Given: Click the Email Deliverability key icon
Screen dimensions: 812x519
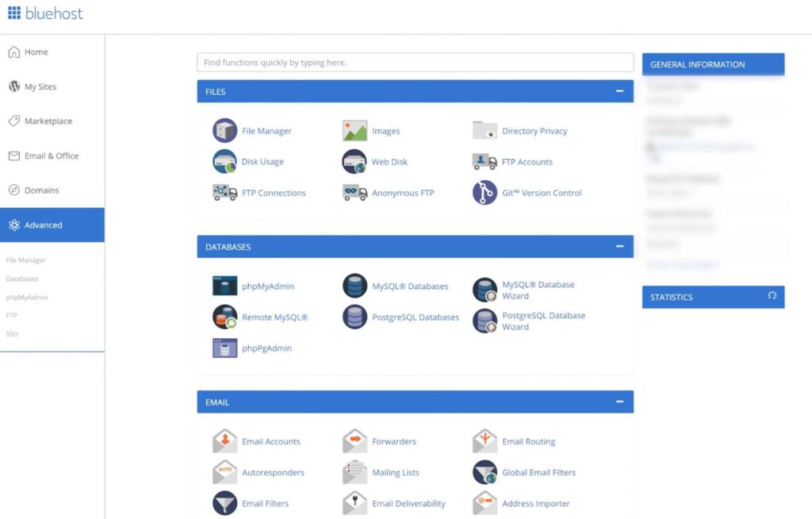Looking at the screenshot, I should 354,503.
